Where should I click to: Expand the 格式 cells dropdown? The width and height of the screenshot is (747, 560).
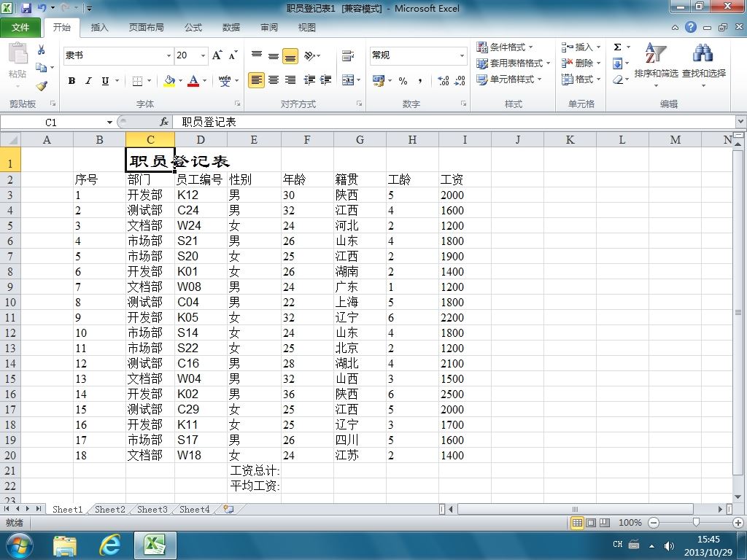point(598,79)
